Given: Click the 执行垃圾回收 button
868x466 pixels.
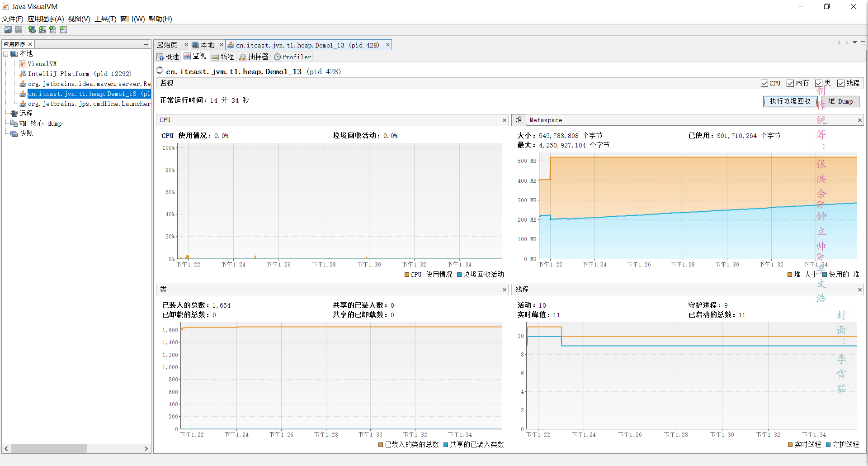Looking at the screenshot, I should pos(790,101).
